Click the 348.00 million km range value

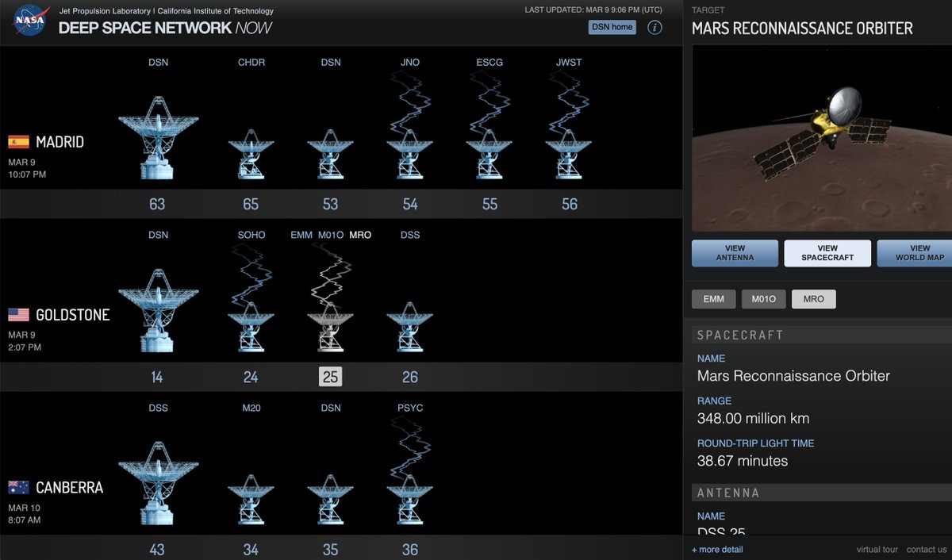pos(754,418)
